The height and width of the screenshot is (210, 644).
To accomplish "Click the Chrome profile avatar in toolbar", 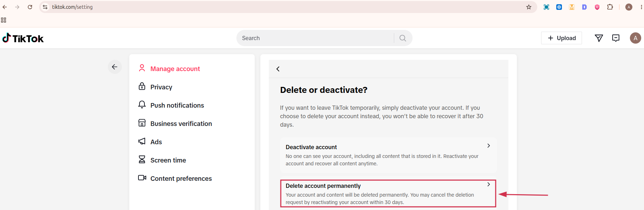I will (629, 7).
